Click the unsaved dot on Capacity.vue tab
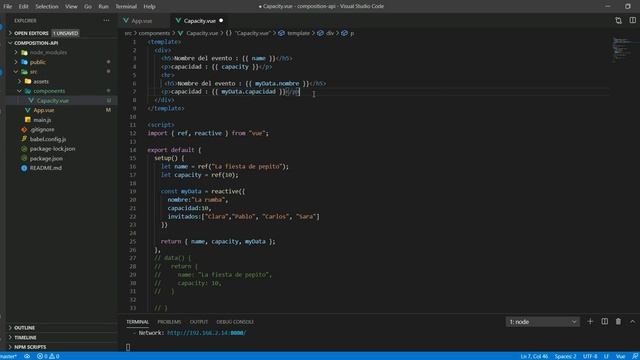 coord(221,20)
